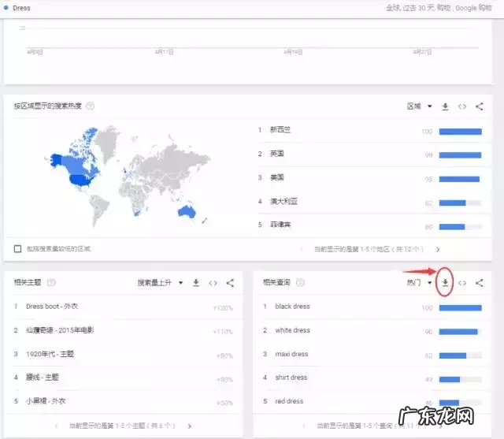Click the +120% value for Dress boot
Screen dimensions: 504x439
[223, 308]
